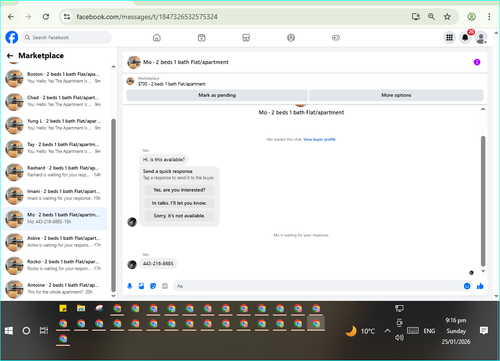
Task: Send quick reply 'Sorry, it's not available.'
Action: coord(179,216)
